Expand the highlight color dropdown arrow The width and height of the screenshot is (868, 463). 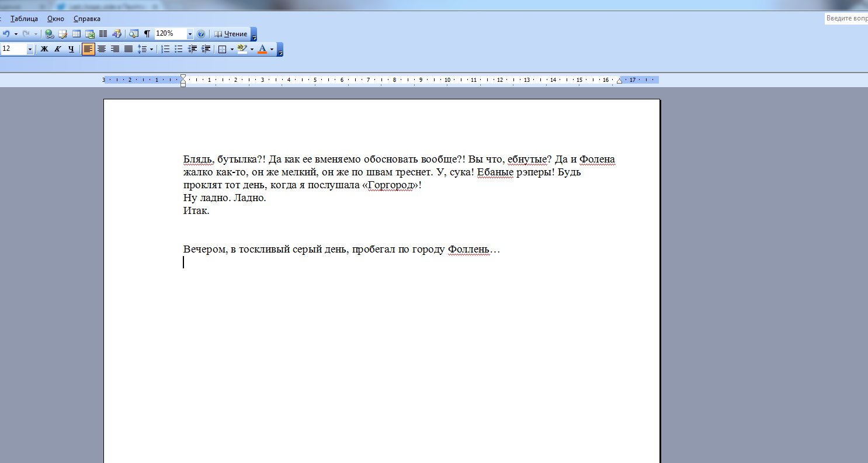point(252,49)
